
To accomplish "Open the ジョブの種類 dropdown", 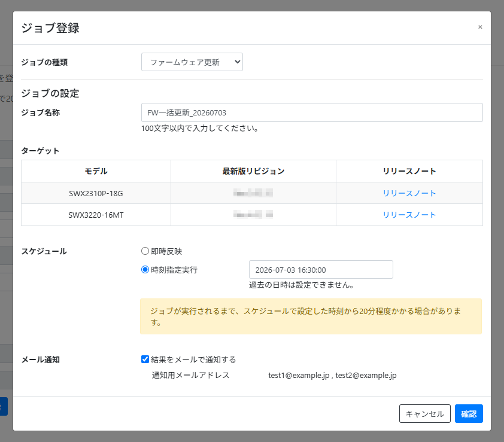I will (192, 62).
